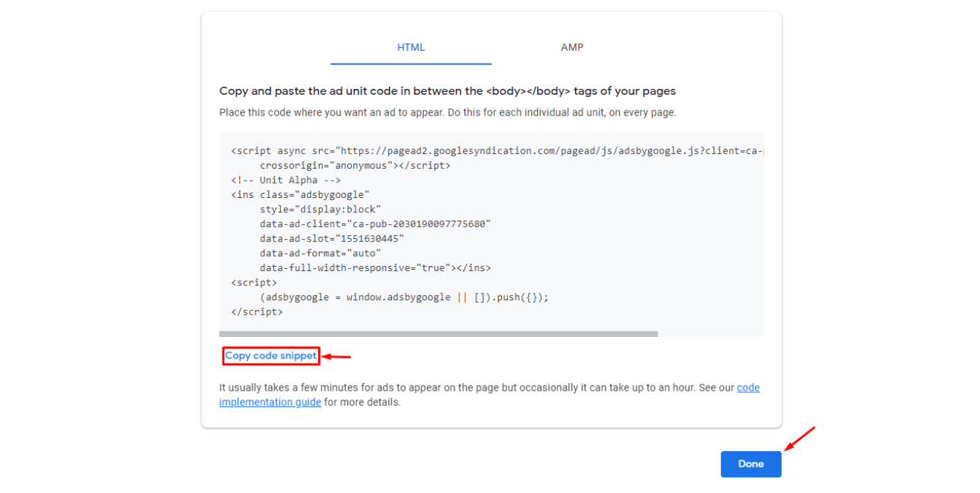Click the Copy code snippet link

[x=270, y=356]
